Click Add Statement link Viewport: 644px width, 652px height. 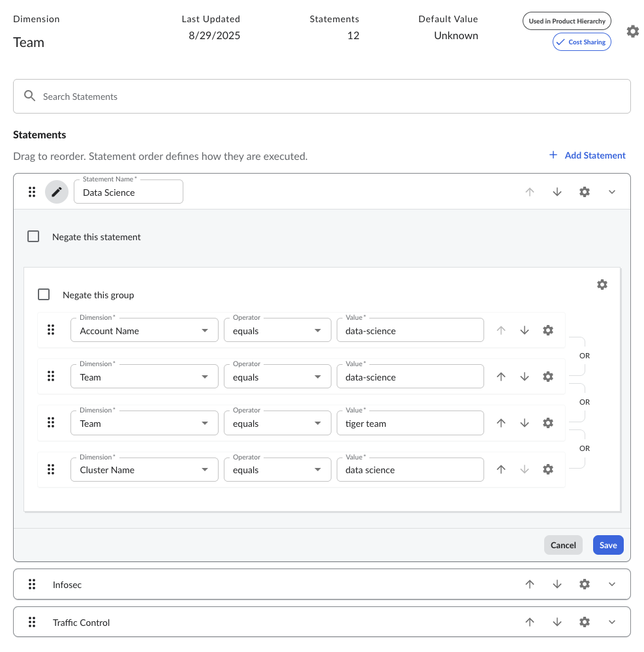(x=587, y=155)
